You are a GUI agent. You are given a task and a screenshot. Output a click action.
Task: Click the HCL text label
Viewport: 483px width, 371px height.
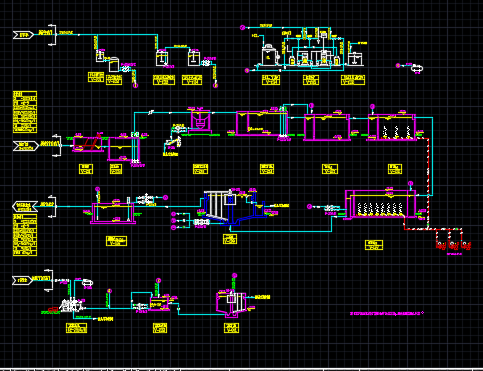click(255, 35)
